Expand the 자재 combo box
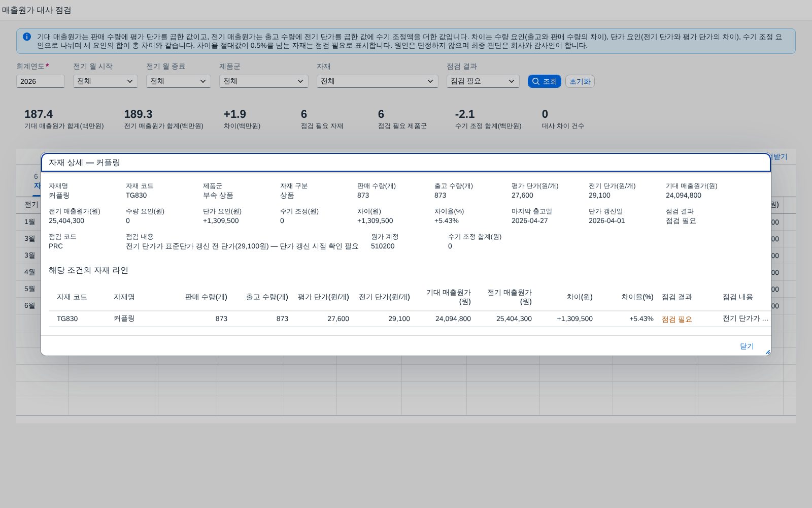Image resolution: width=812 pixels, height=508 pixels. (x=378, y=81)
